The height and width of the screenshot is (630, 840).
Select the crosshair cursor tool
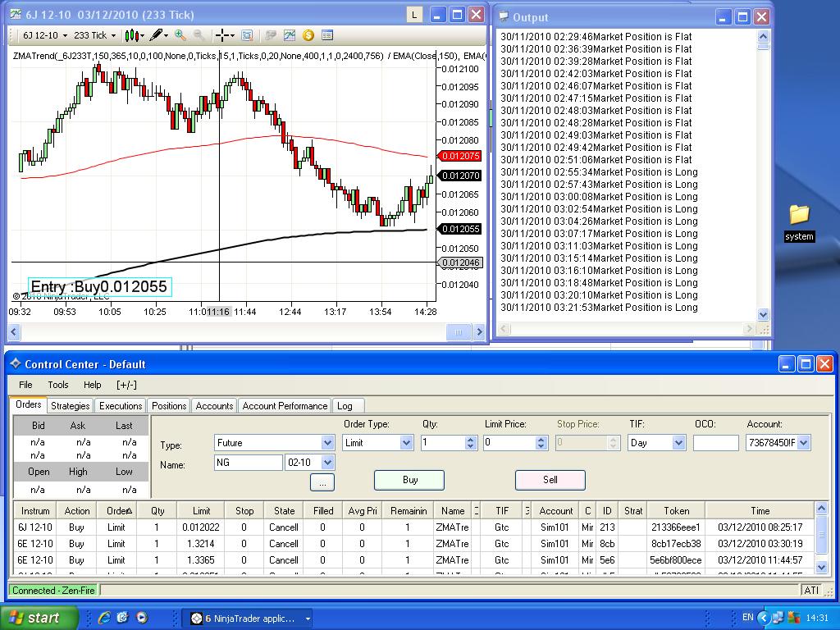coord(221,35)
